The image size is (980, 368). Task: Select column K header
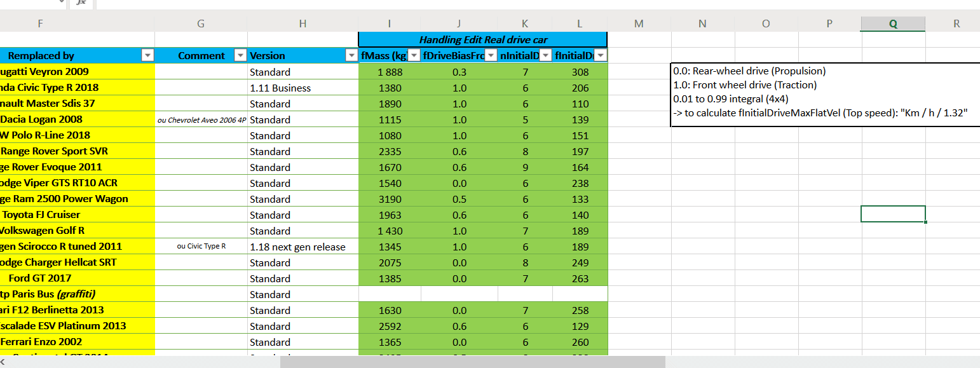pyautogui.click(x=525, y=24)
